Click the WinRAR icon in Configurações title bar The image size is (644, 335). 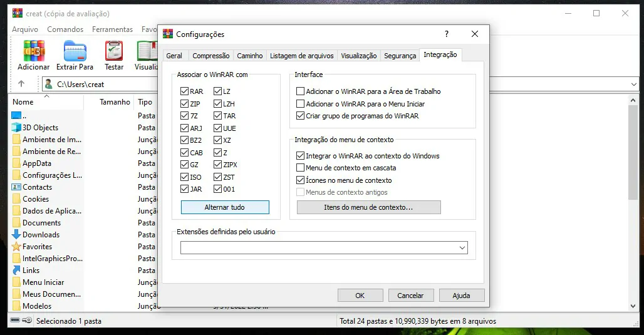point(167,34)
